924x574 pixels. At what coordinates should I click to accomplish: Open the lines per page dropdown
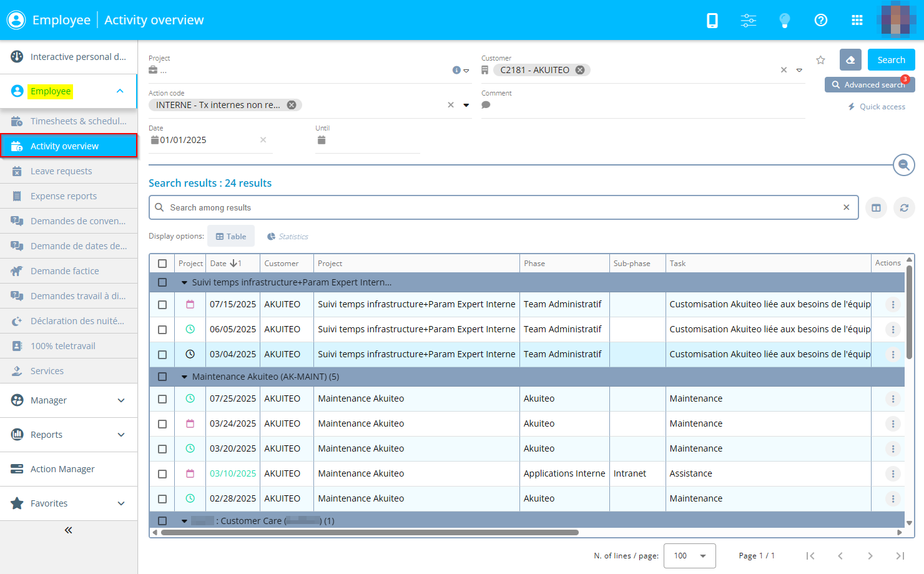click(689, 556)
